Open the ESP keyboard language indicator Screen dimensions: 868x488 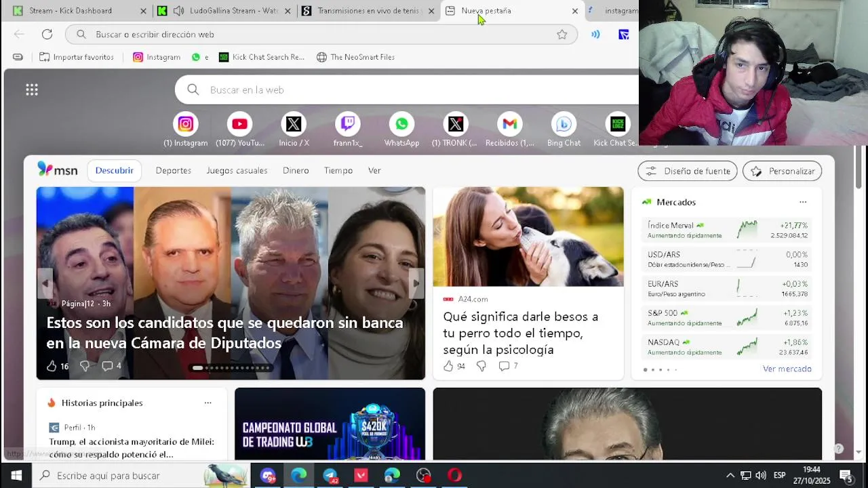tap(780, 476)
